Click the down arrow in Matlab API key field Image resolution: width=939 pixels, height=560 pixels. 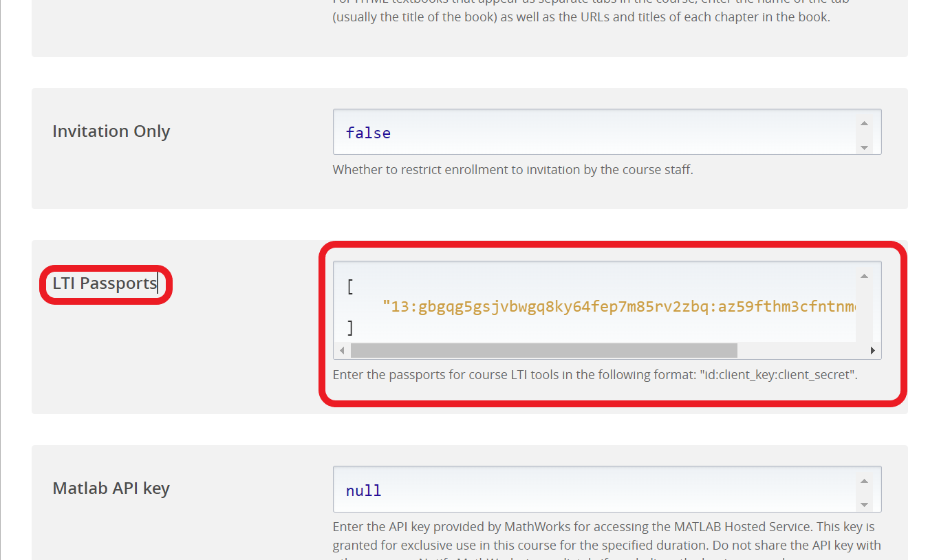864,505
